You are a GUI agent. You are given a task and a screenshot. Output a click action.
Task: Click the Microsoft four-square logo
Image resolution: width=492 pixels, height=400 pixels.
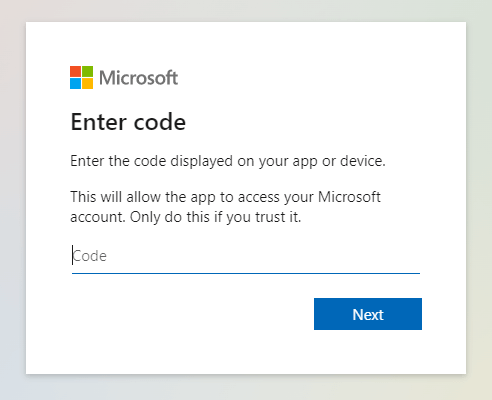click(81, 77)
